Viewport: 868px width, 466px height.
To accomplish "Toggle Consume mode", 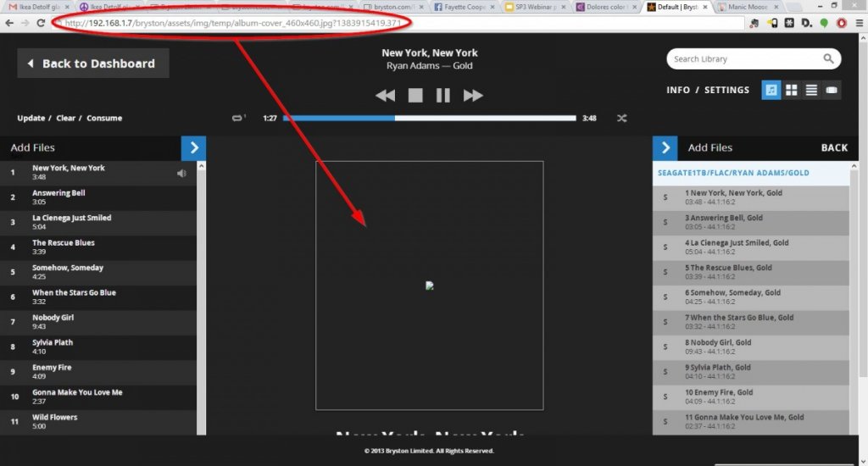I will click(x=104, y=118).
